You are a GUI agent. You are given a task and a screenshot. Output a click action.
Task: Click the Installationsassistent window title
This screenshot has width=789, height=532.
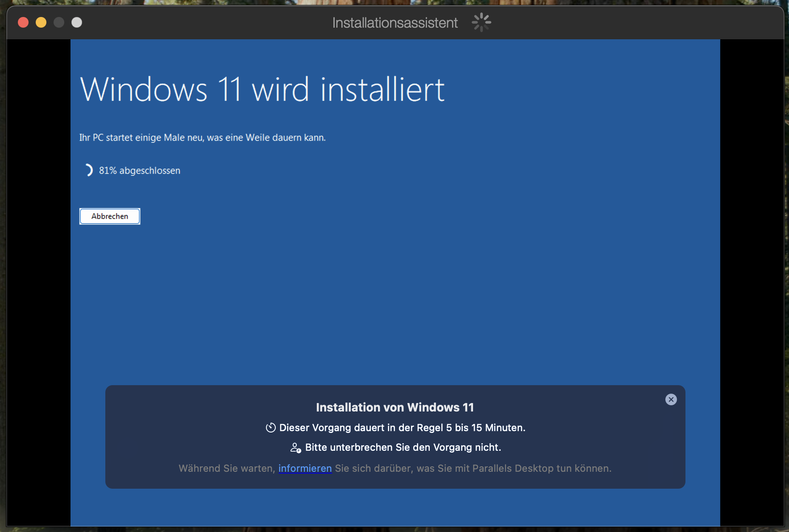click(x=394, y=23)
